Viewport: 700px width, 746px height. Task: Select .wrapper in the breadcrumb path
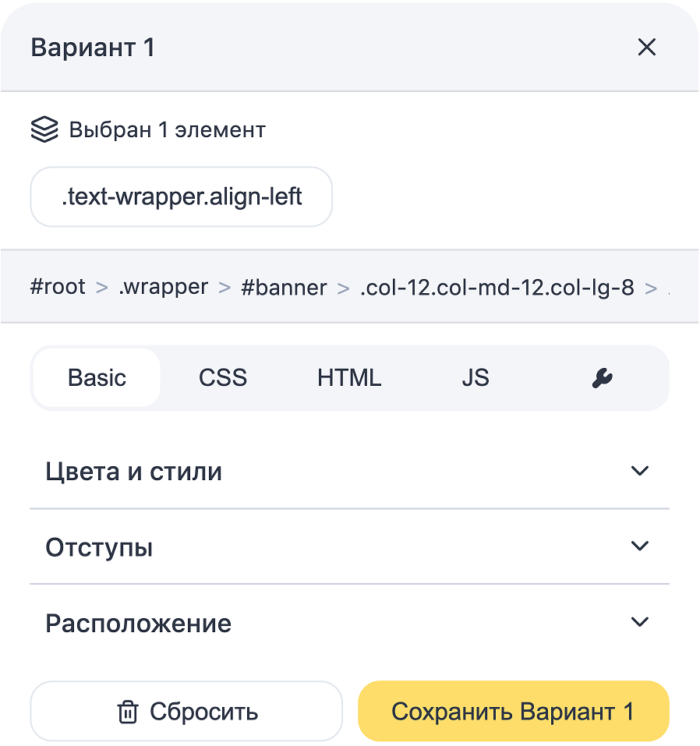click(163, 287)
